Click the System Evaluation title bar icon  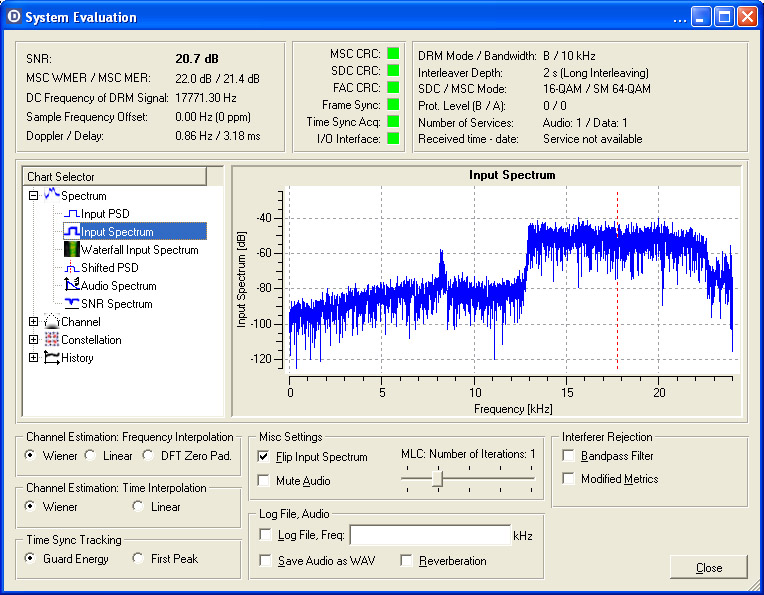point(14,17)
